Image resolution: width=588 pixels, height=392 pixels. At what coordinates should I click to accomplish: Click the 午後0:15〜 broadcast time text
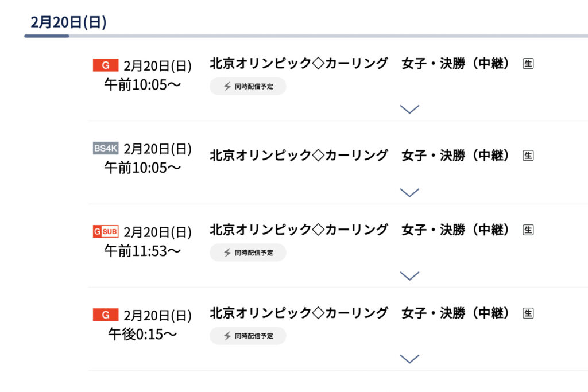point(142,334)
